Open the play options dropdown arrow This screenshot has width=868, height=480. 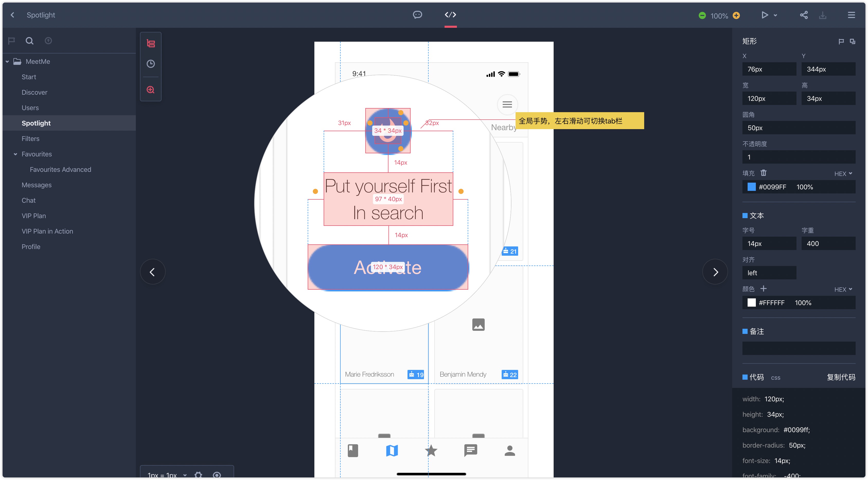click(x=775, y=15)
